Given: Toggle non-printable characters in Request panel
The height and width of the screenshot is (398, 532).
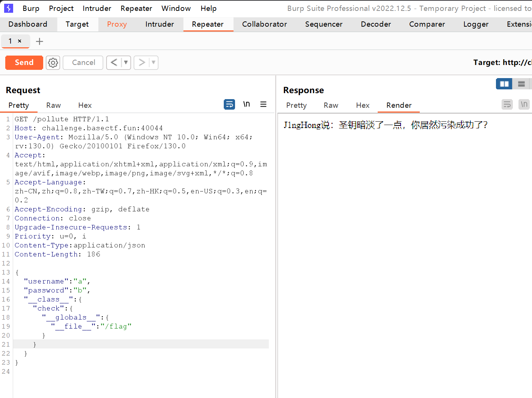Looking at the screenshot, I should (x=246, y=104).
